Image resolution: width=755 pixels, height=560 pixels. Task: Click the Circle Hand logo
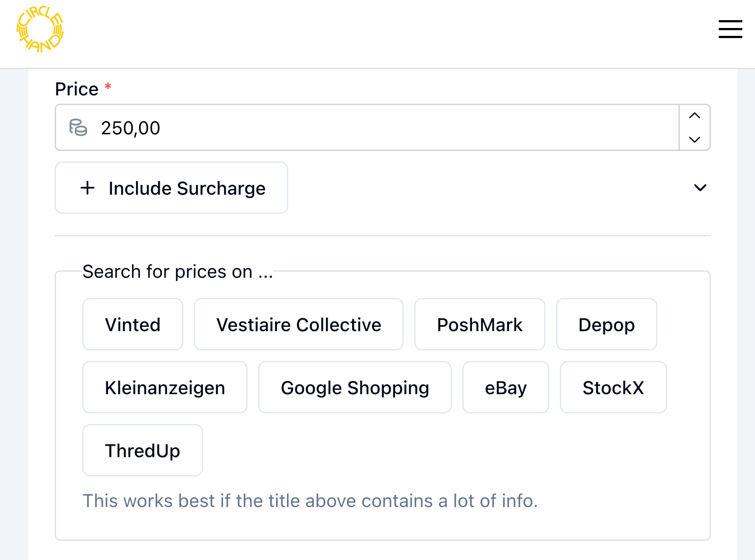coord(40,29)
